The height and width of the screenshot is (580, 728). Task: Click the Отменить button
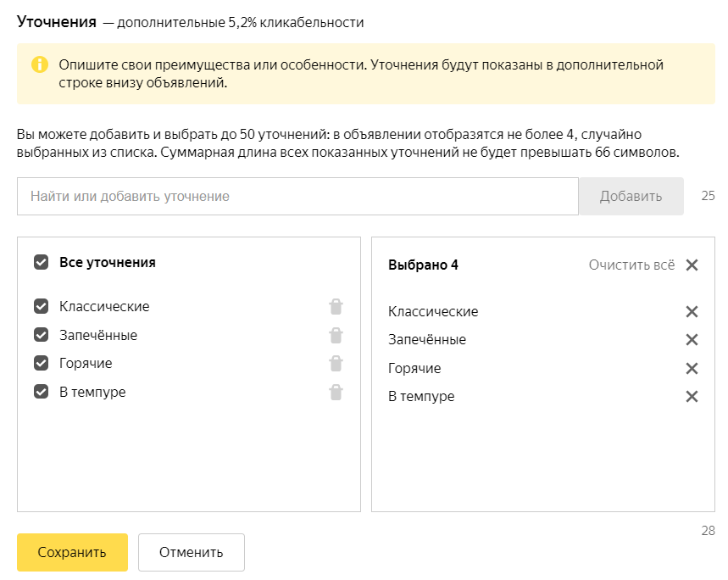[x=192, y=552]
